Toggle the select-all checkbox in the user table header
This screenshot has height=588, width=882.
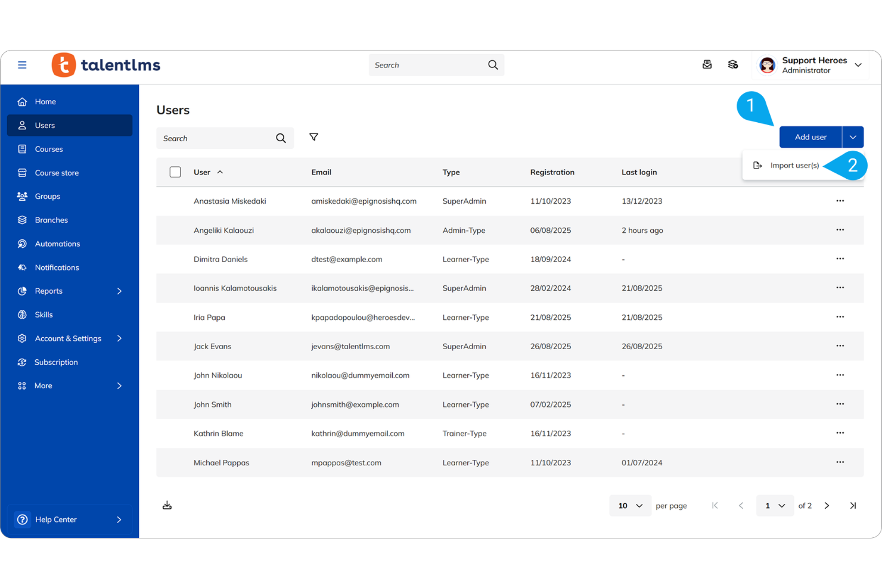175,172
